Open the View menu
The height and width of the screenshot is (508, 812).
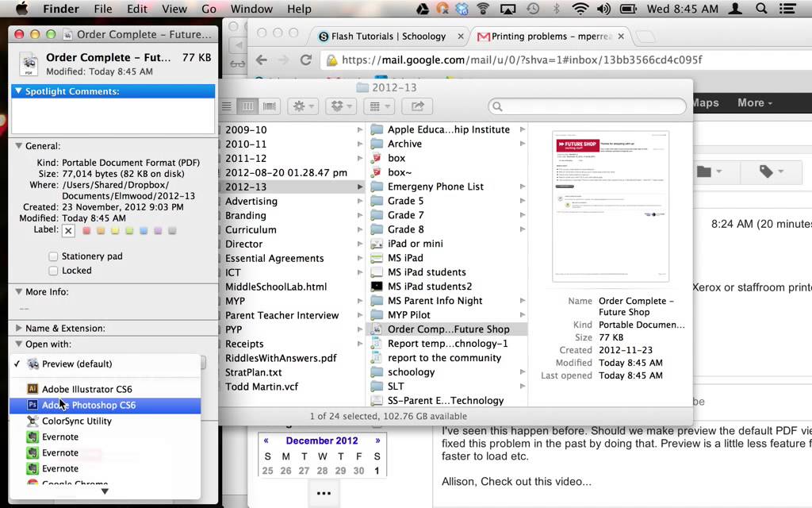pos(174,9)
